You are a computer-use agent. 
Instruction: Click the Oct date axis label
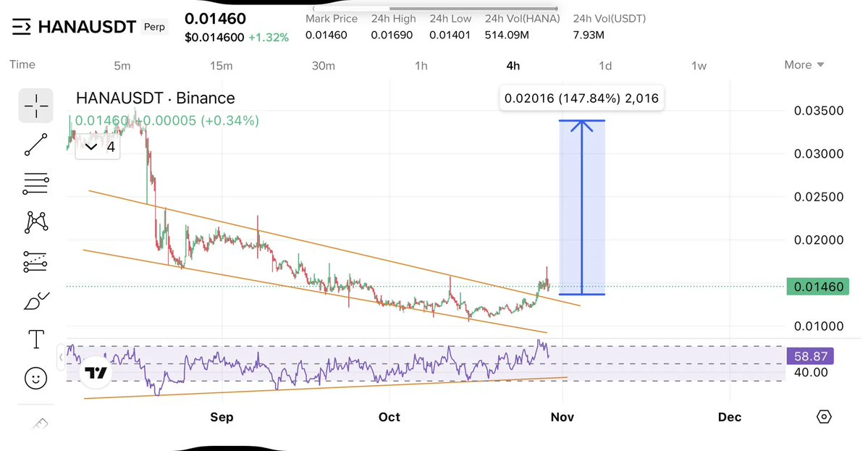tap(389, 417)
